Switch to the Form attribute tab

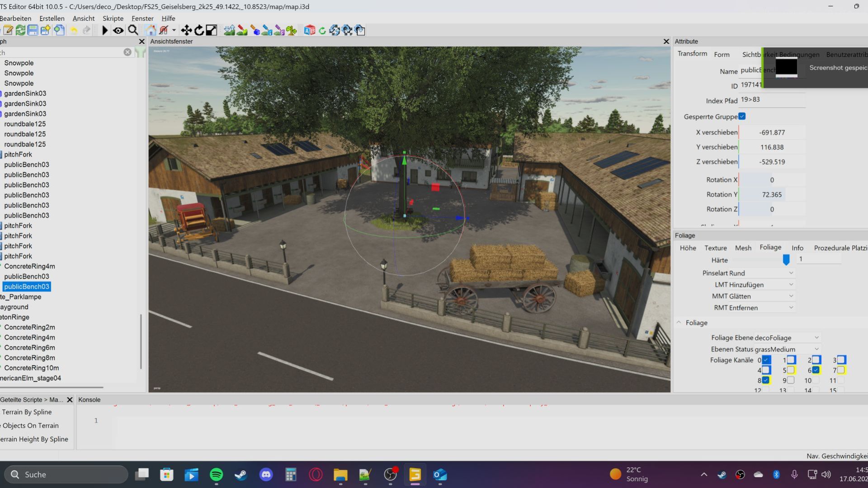click(722, 54)
